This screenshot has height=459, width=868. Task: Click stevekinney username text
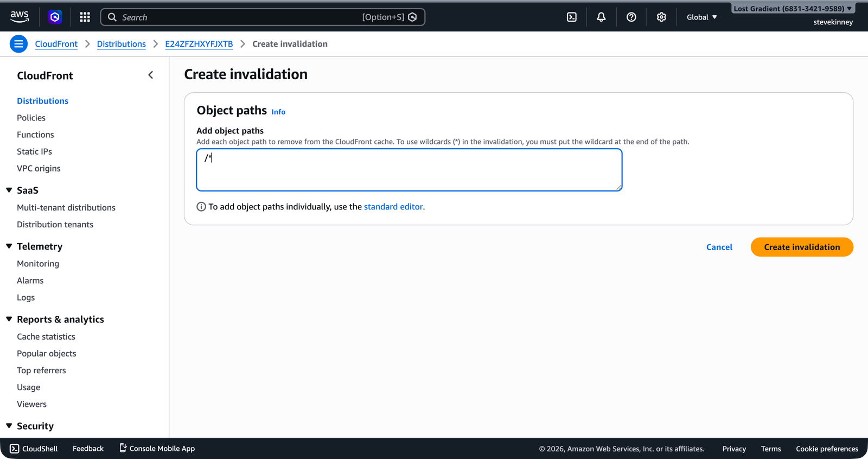[x=833, y=22]
